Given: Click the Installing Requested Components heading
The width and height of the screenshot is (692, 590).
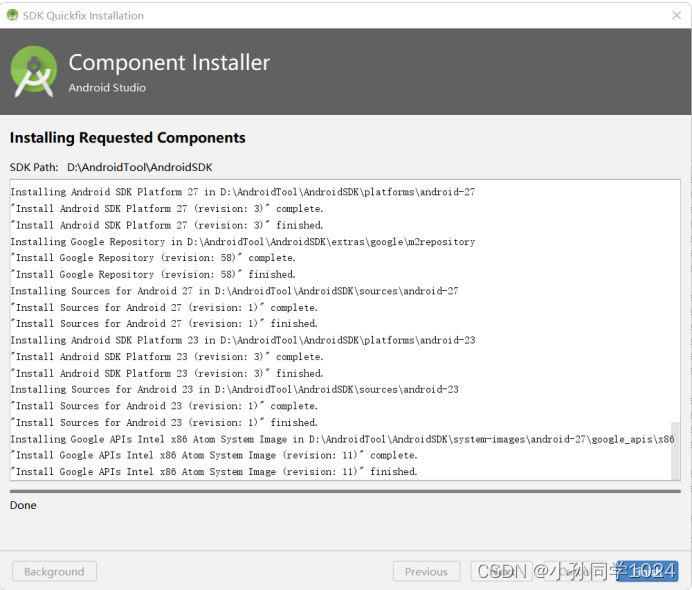Looking at the screenshot, I should click(128, 138).
